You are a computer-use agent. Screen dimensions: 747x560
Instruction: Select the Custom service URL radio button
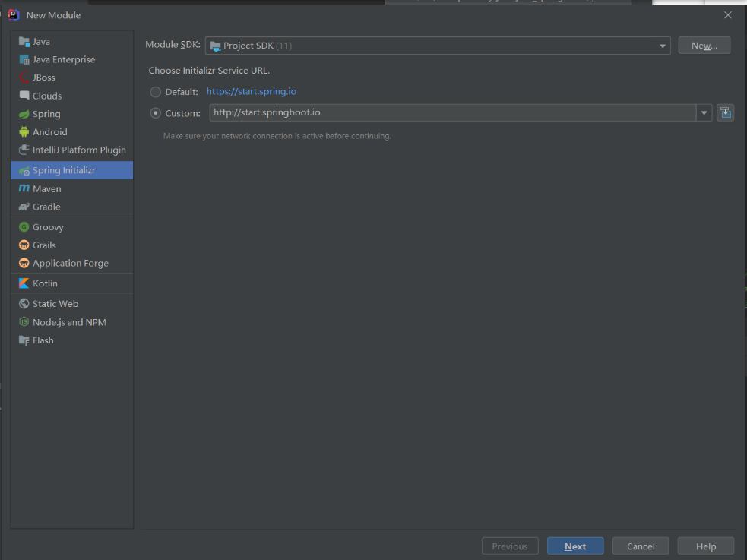click(x=155, y=113)
